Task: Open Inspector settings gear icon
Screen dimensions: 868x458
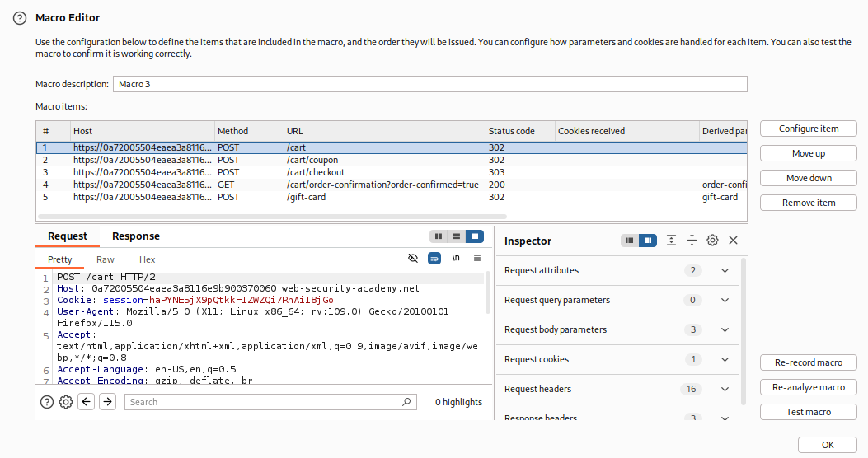Action: pos(712,241)
